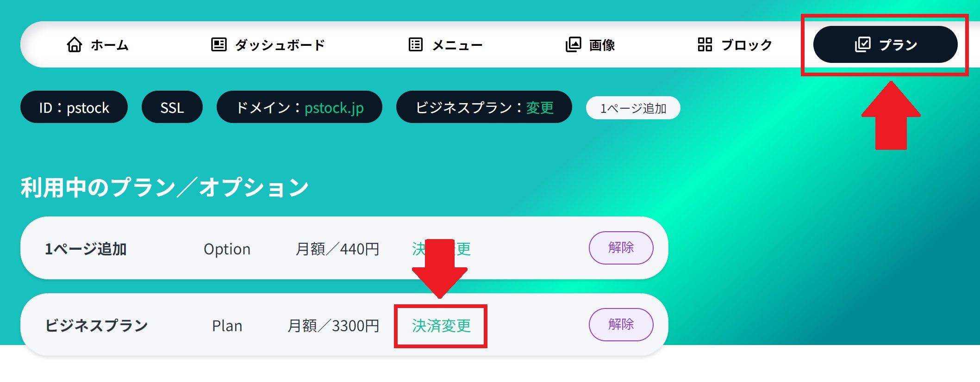Open the プラン tab
980x382 pixels.
pyautogui.click(x=885, y=44)
